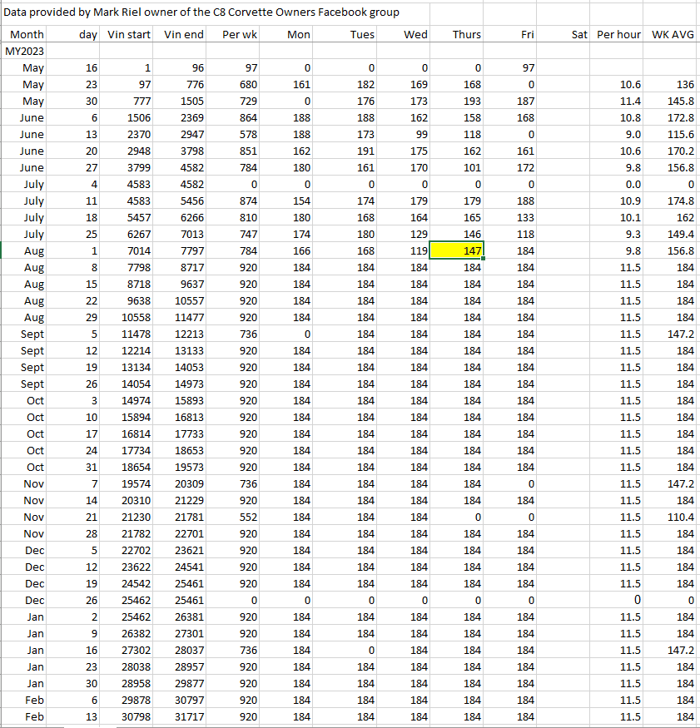Viewport: 700px width, 728px height.
Task: Select the Vin start header cell
Action: [129, 34]
